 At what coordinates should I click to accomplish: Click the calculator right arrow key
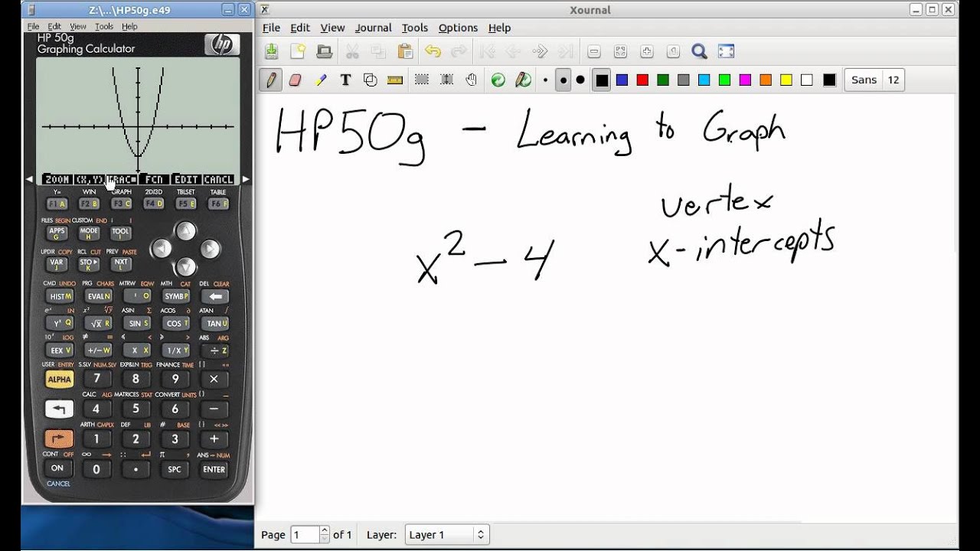click(x=210, y=249)
